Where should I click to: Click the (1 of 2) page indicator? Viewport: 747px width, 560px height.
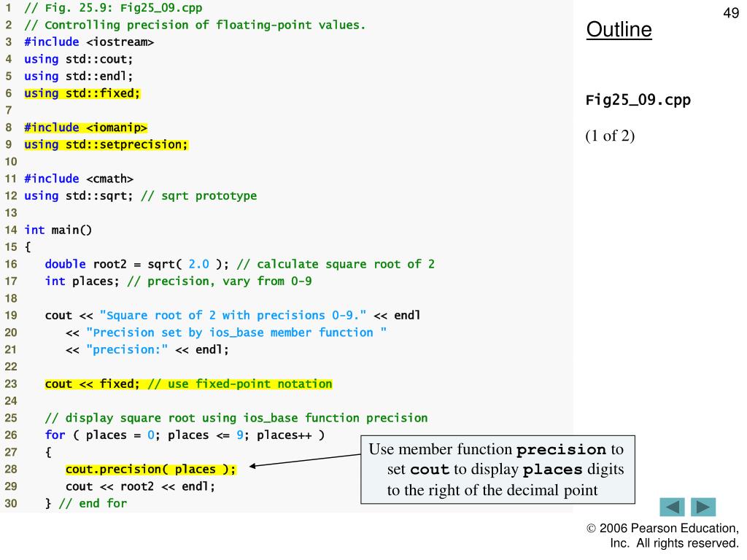610,136
